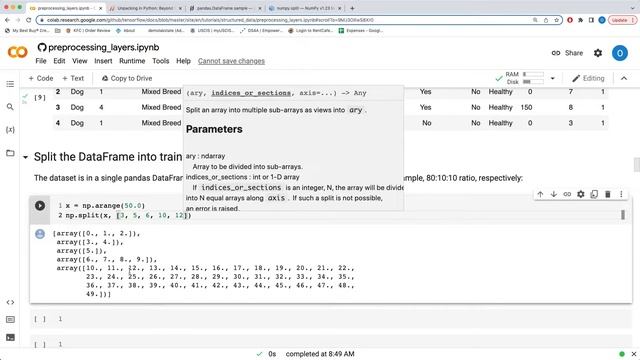Go back in browser history
This screenshot has height=360, width=640.
(7, 20)
